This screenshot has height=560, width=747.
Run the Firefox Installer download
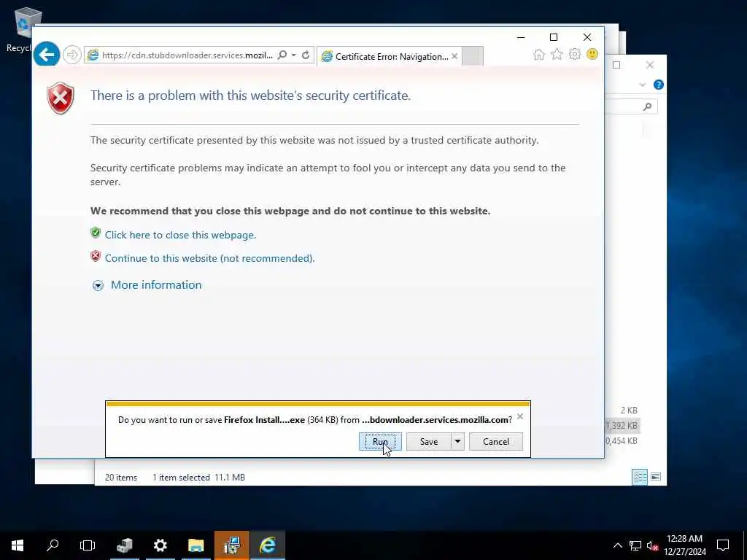[380, 441]
